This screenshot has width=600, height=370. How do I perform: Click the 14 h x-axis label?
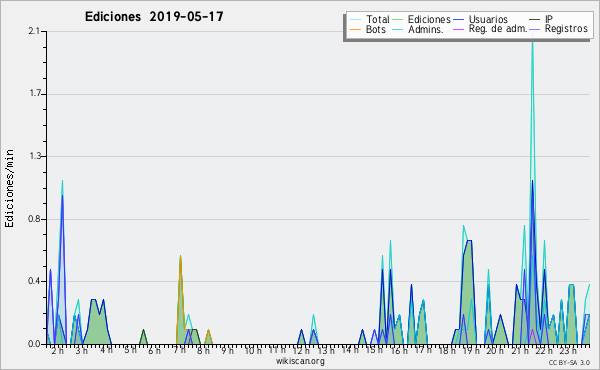[x=350, y=350]
